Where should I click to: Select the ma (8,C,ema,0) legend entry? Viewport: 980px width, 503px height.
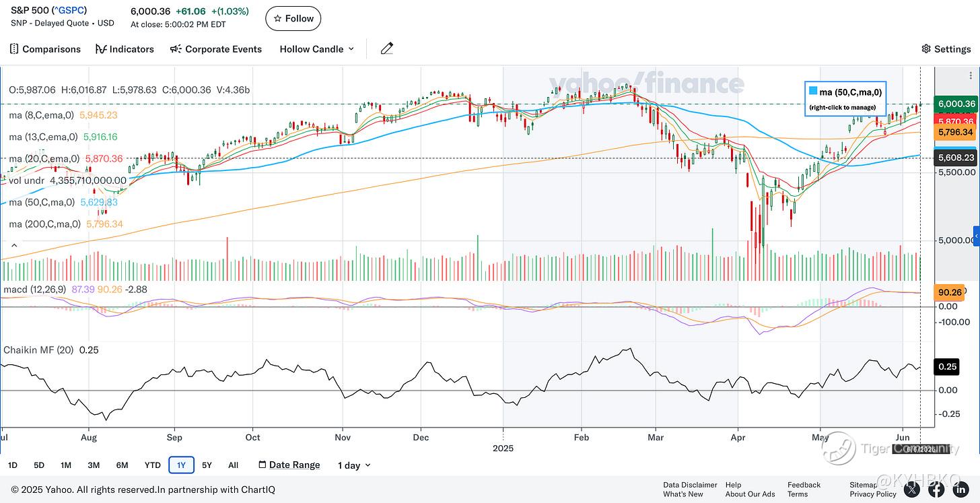point(42,115)
